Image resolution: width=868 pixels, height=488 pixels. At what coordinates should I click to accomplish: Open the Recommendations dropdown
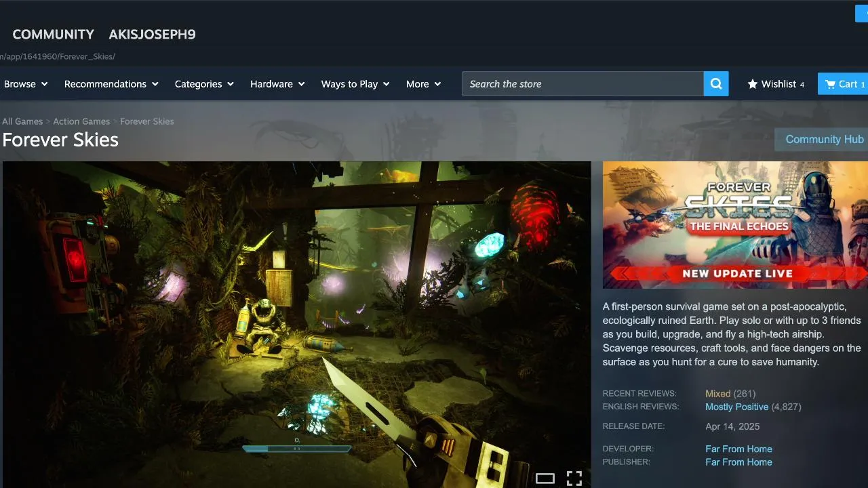point(111,84)
